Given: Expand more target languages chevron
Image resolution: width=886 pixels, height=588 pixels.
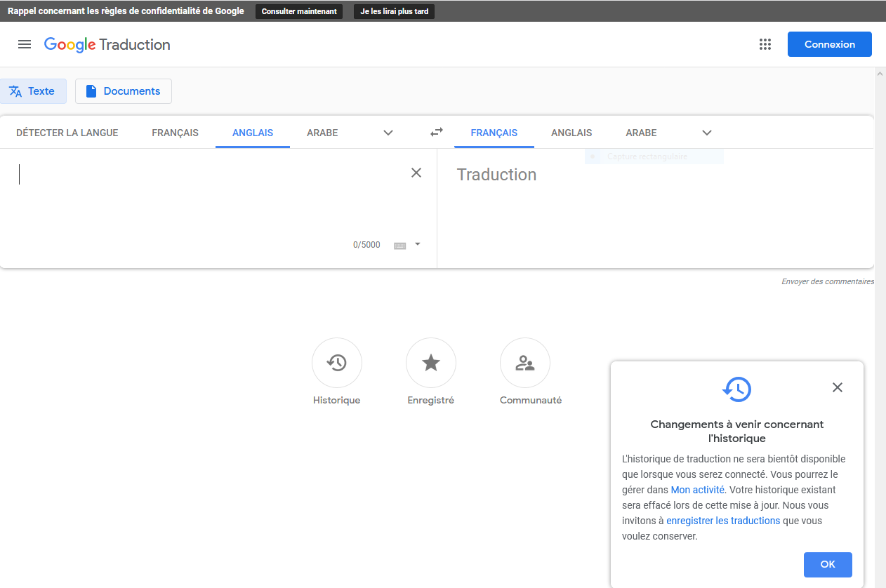Looking at the screenshot, I should point(707,133).
